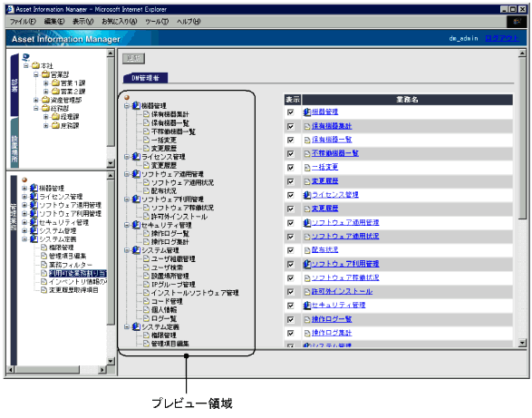This screenshot has width=532, height=418.
Task: Select 変更履歴取得項目 in left job tree
Action: pyautogui.click(x=73, y=290)
